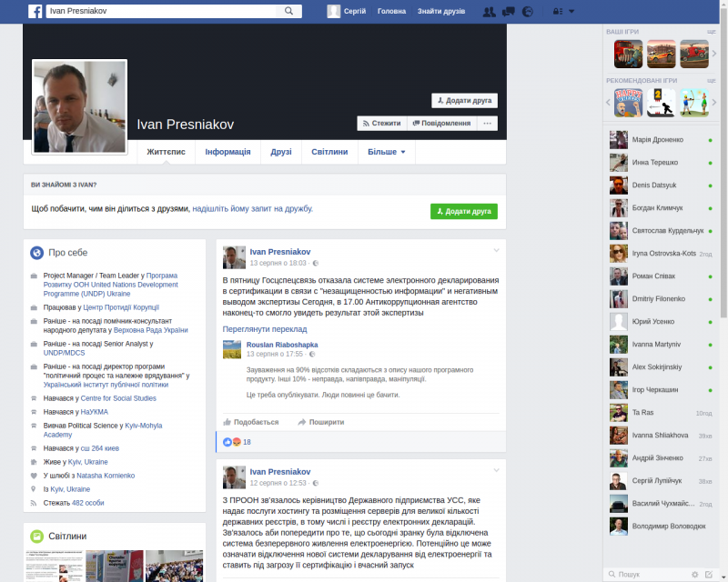The image size is (728, 582).
Task: Click Переглянути переклад link
Action: click(265, 328)
